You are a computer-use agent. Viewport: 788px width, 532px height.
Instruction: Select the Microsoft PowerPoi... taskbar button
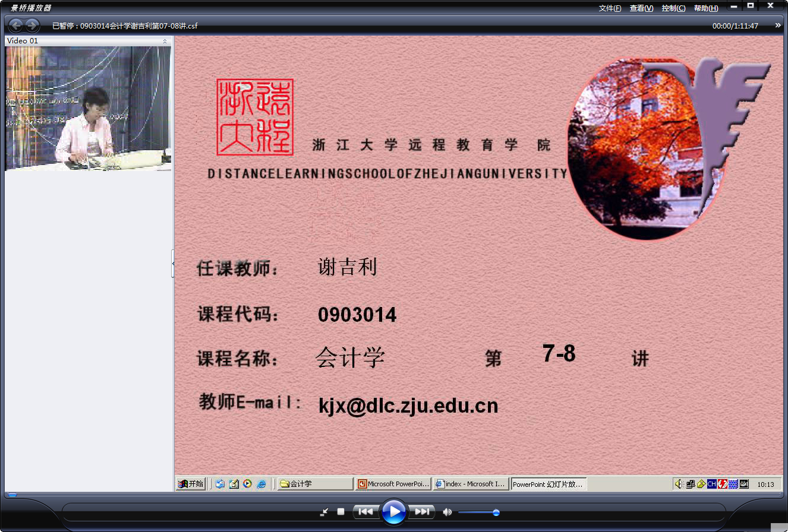point(393,484)
